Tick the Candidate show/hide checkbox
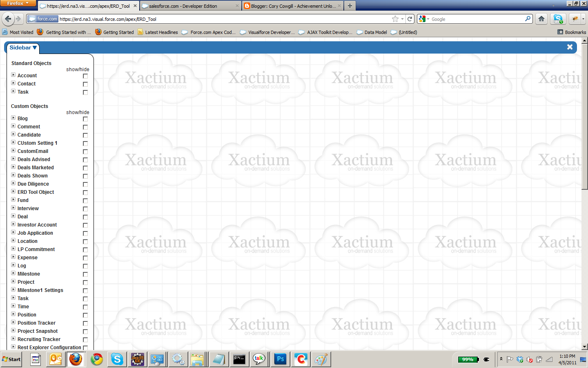588x368 pixels. coord(85,135)
